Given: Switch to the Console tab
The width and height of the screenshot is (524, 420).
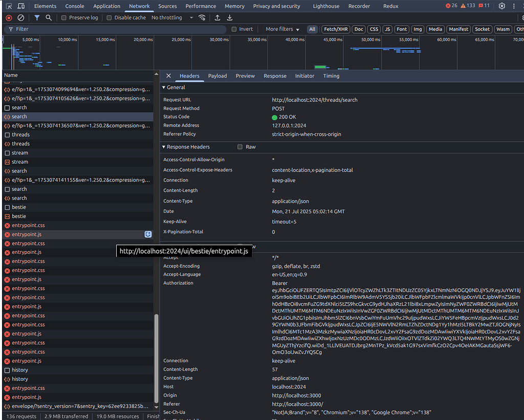Looking at the screenshot, I should (x=75, y=6).
